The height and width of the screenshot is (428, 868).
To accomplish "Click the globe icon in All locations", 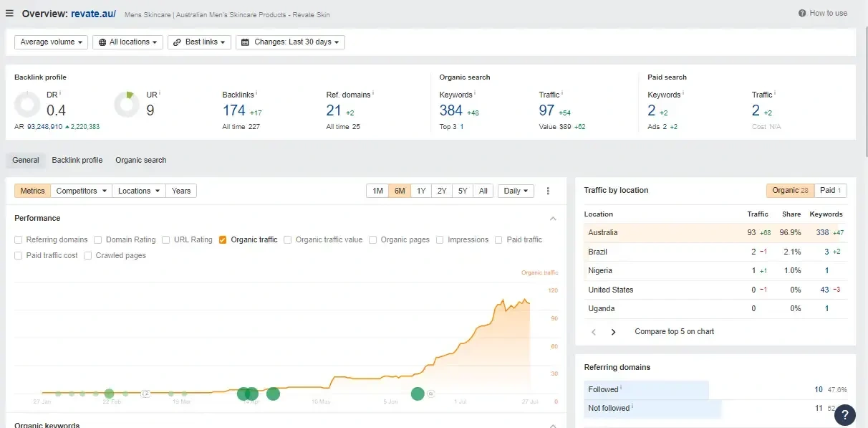I will pos(103,42).
